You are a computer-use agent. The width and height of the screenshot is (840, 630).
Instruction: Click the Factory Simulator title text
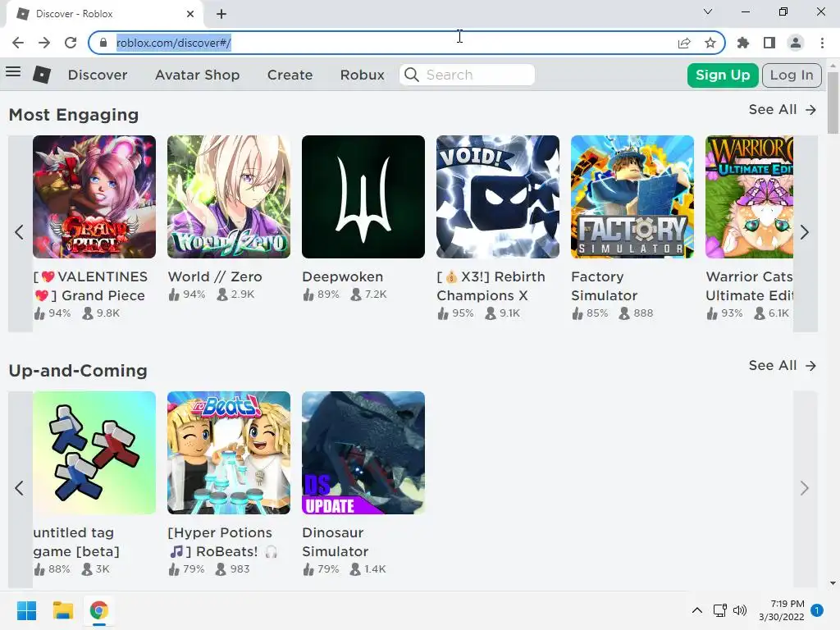(x=605, y=286)
